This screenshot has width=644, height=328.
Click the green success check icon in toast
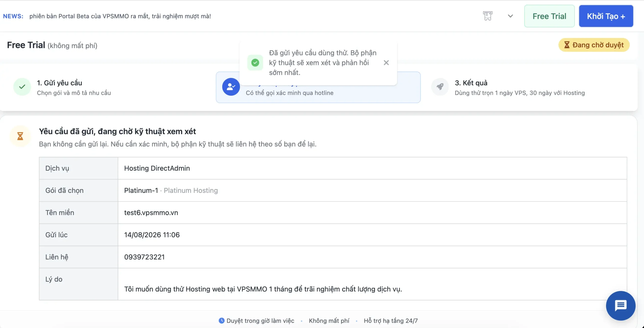255,63
